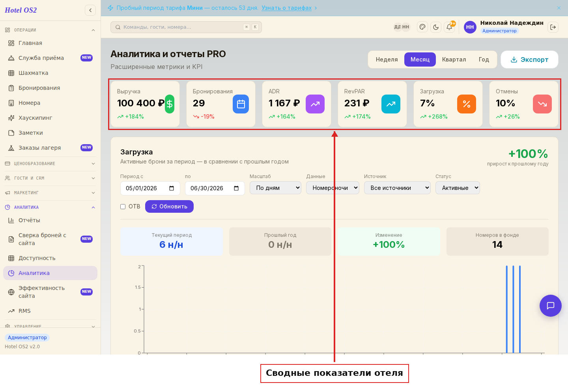Open the Данные dropdown (Номероночи)
The width and height of the screenshot is (568, 392).
pos(333,188)
